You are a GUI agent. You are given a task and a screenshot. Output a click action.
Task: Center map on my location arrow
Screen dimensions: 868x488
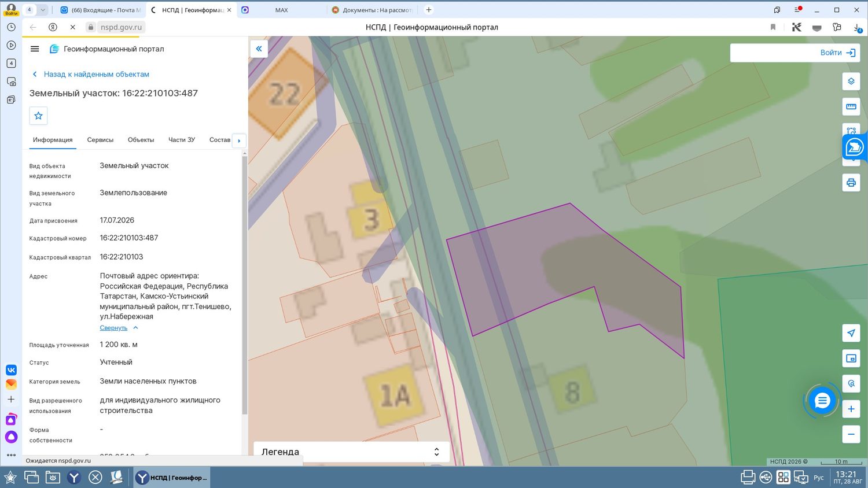pos(851,333)
